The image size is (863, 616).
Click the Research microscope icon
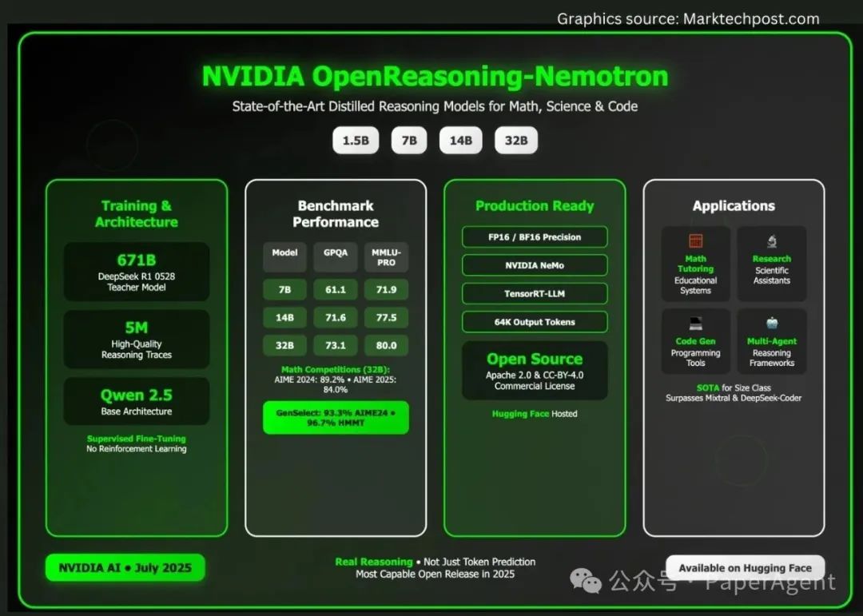tap(772, 241)
